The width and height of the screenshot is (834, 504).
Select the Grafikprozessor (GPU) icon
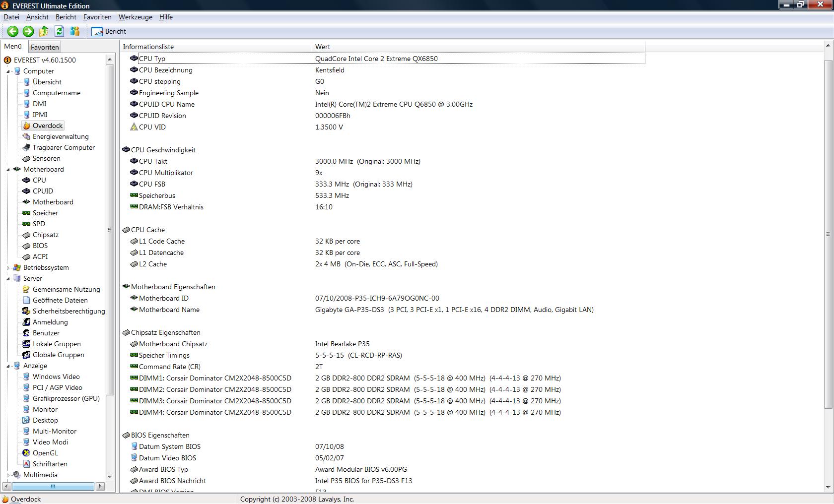(x=27, y=398)
